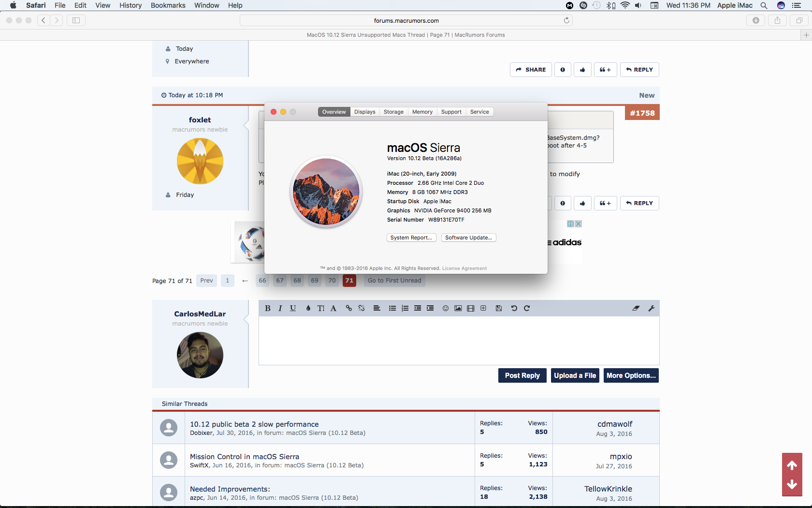Remove formatting with the eraser icon
This screenshot has height=508, width=812.
(636, 308)
